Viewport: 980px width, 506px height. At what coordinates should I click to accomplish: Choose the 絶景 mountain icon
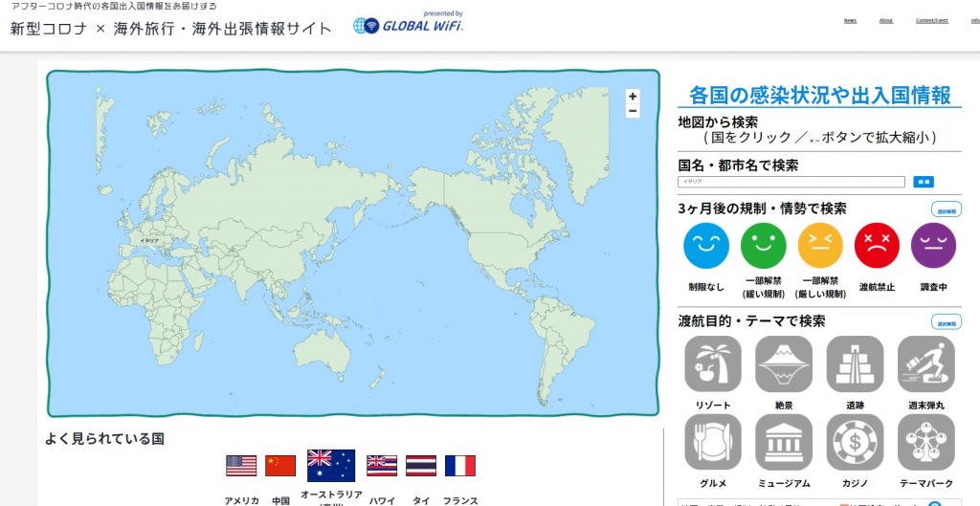pos(784,364)
